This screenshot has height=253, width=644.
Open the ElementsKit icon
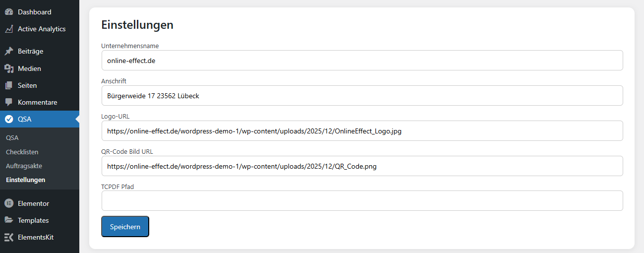(9, 237)
